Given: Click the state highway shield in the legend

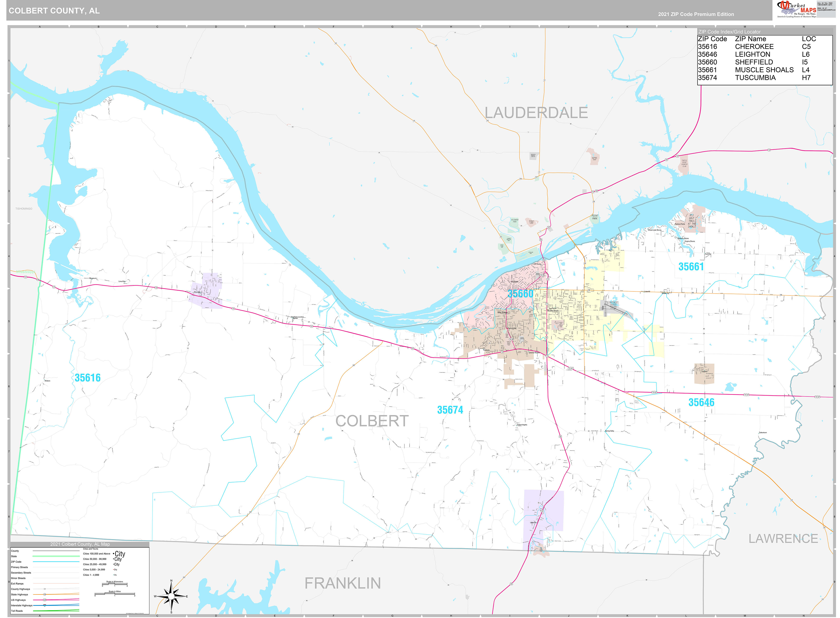Looking at the screenshot, I should point(44,594).
